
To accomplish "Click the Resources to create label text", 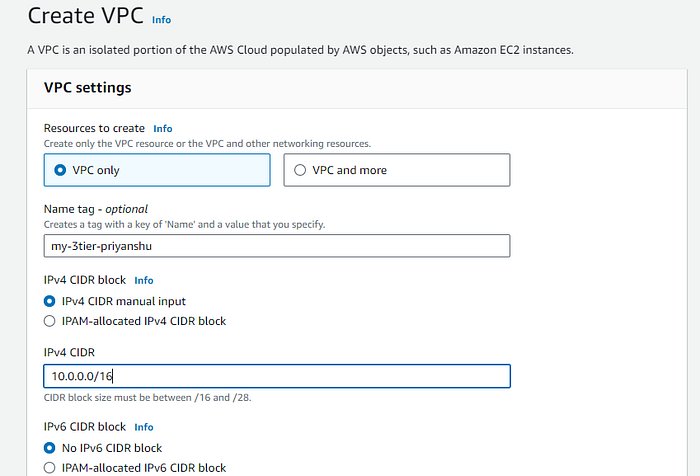I will [x=94, y=128].
